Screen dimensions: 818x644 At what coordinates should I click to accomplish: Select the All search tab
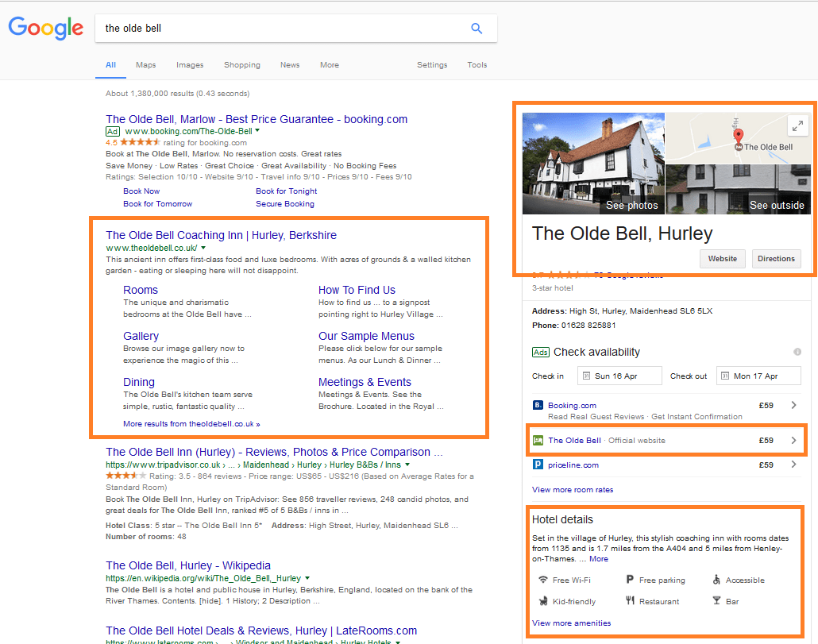(x=110, y=64)
